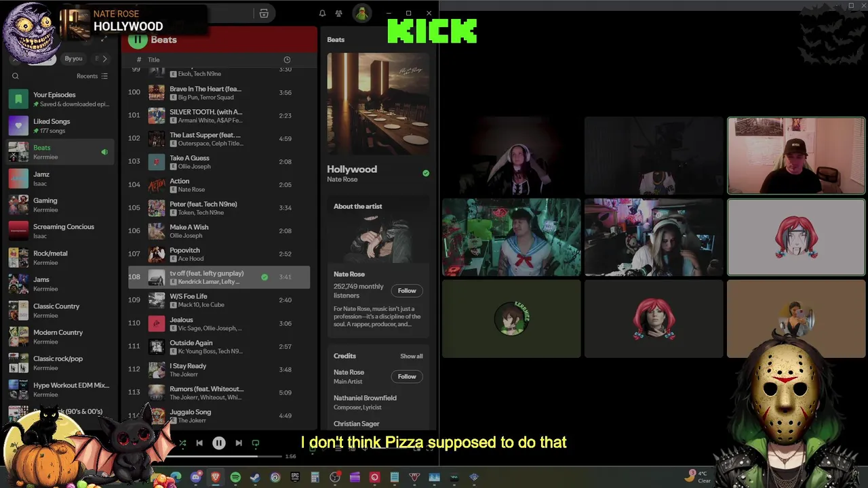Toggle shuffle in the playback bar
The width and height of the screenshot is (868, 488).
tap(182, 443)
